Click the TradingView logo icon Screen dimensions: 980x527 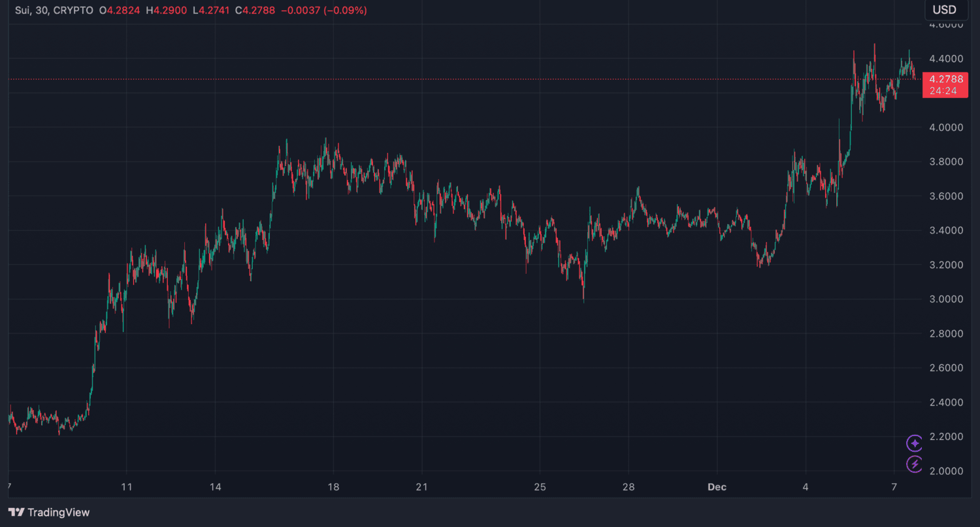click(x=16, y=513)
